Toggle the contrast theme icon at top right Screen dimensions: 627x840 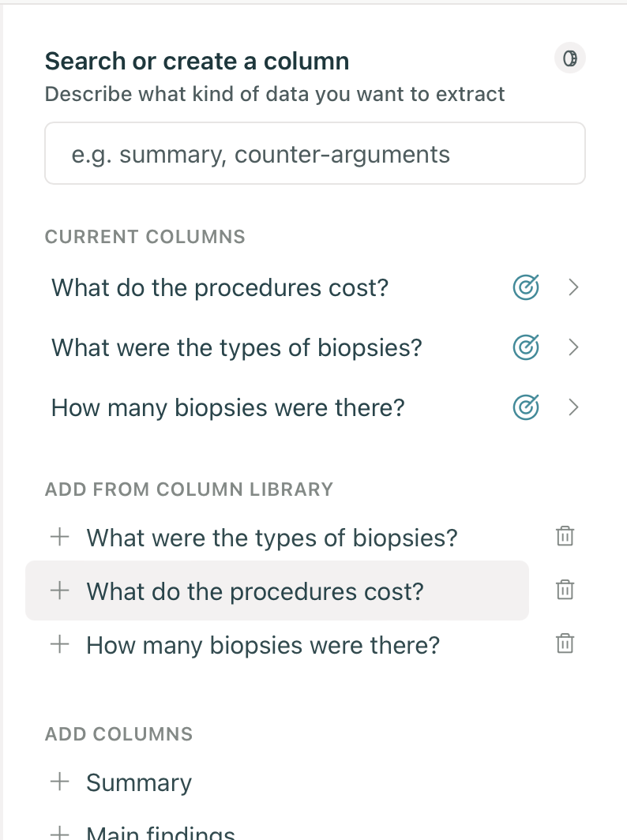click(569, 58)
